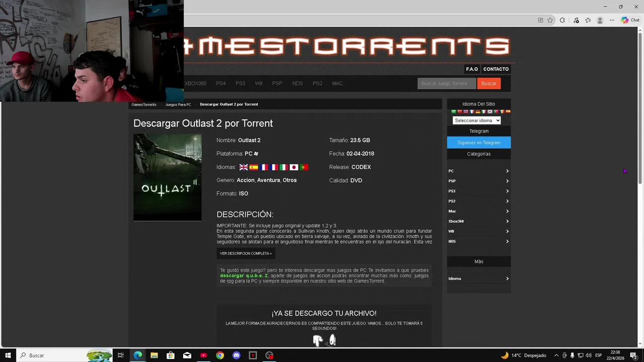
Task: Open the PS4 navigation tab
Action: pos(221,83)
